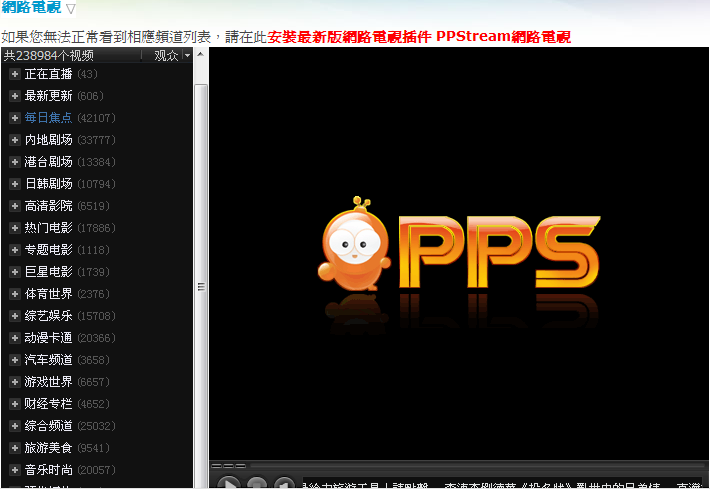710x489 pixels.
Task: Select the 港台剧场 channel label
Action: click(48, 162)
